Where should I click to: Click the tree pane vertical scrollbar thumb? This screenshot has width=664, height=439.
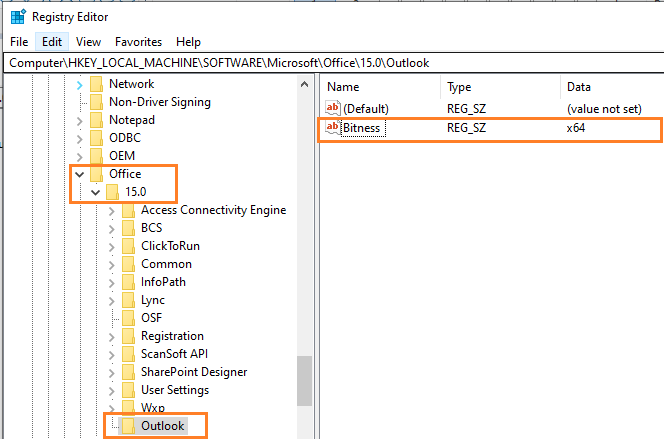click(304, 380)
